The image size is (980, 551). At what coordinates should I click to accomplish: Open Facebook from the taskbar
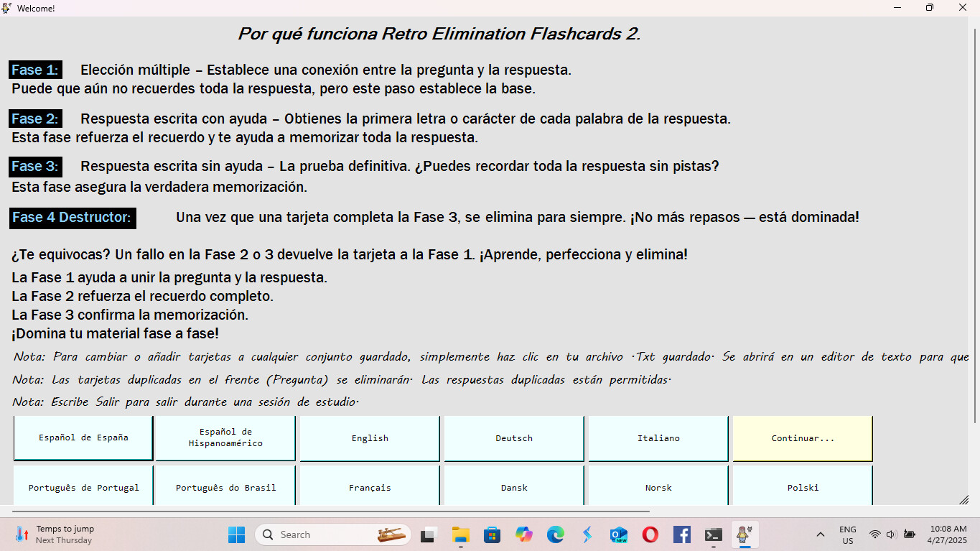click(681, 534)
